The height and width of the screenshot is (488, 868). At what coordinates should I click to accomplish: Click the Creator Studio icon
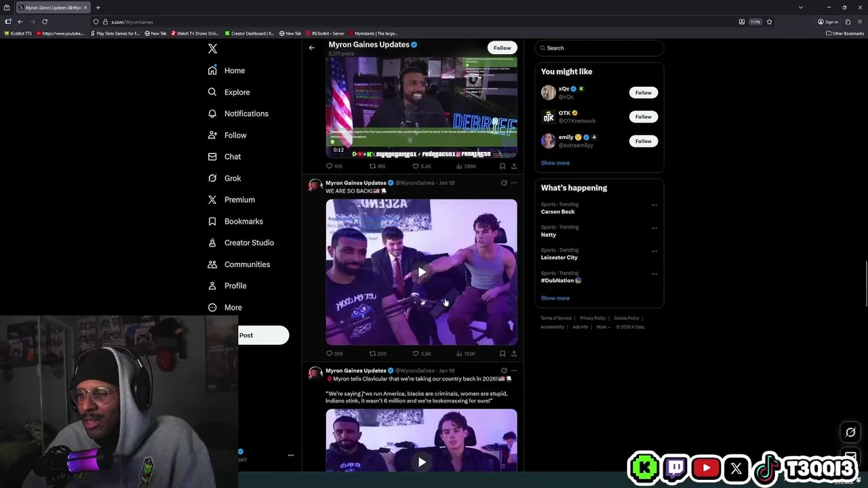pos(212,243)
